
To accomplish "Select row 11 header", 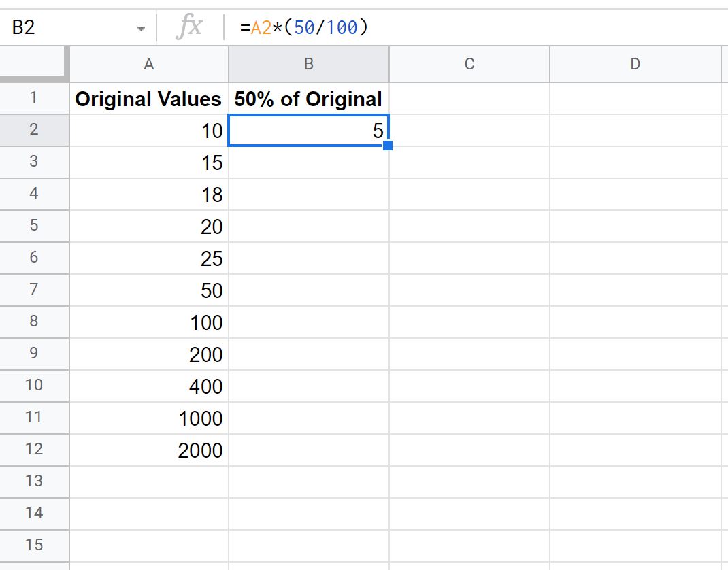I will point(34,418).
